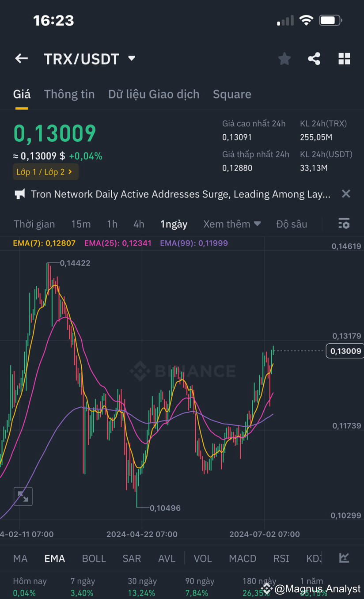
Task: Tap the EMA(99) value label
Action: coord(194,243)
